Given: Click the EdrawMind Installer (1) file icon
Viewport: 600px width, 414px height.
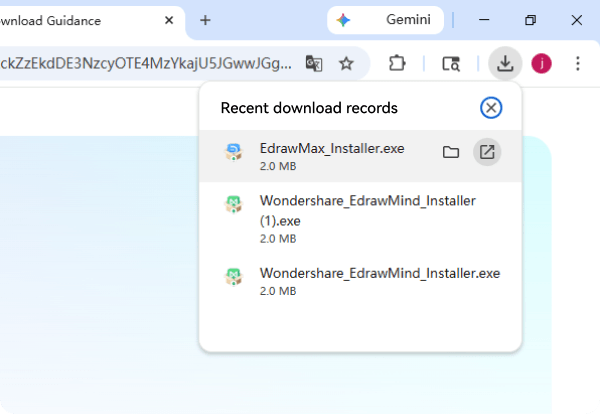Looking at the screenshot, I should coord(233,204).
